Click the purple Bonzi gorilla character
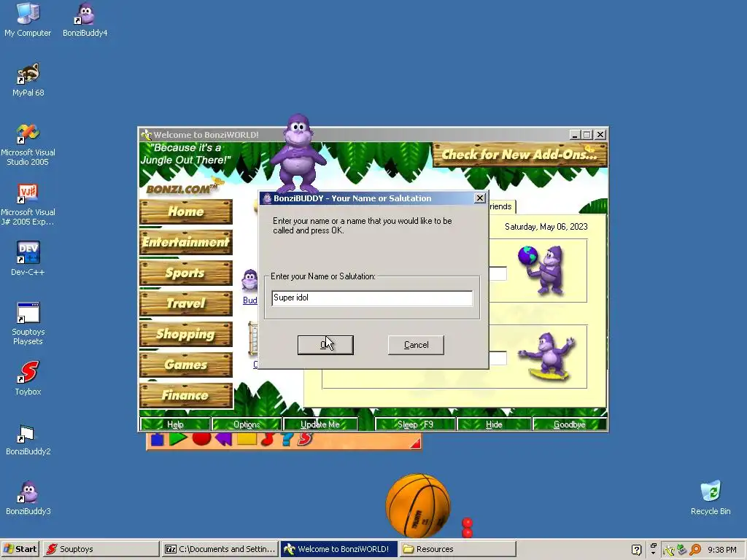The height and width of the screenshot is (560, 747). [298, 152]
